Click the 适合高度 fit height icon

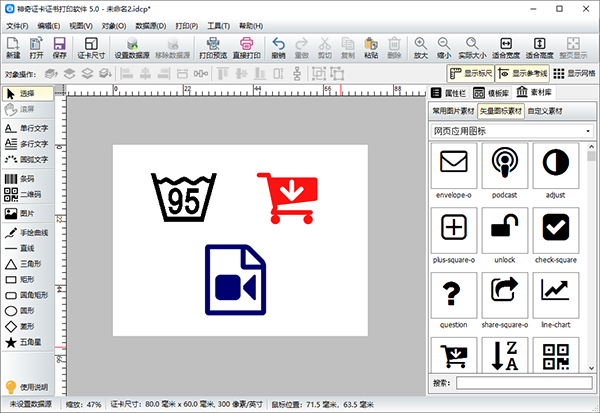point(540,48)
